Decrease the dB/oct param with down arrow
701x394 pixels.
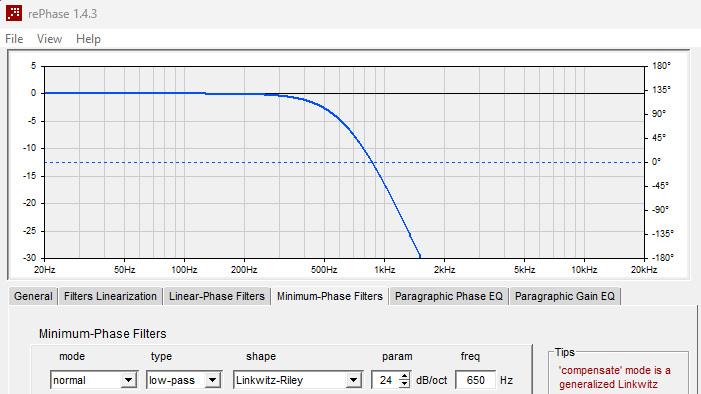pos(405,384)
